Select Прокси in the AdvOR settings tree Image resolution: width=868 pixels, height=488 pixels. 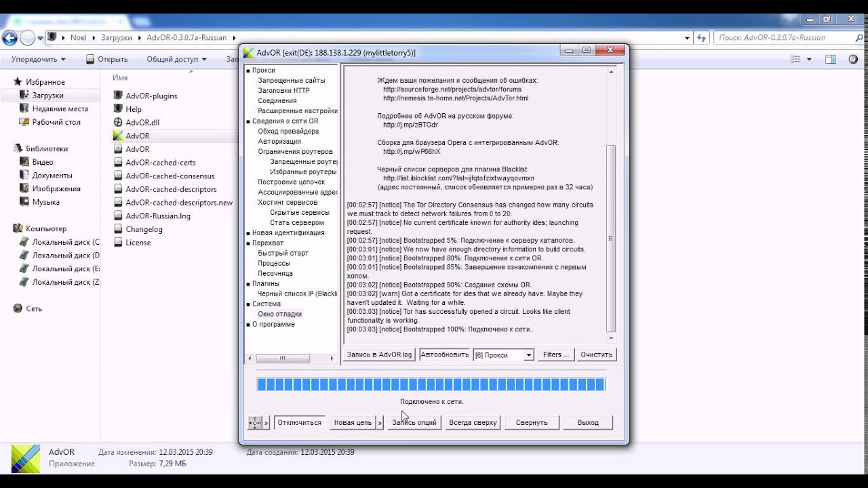coord(264,70)
